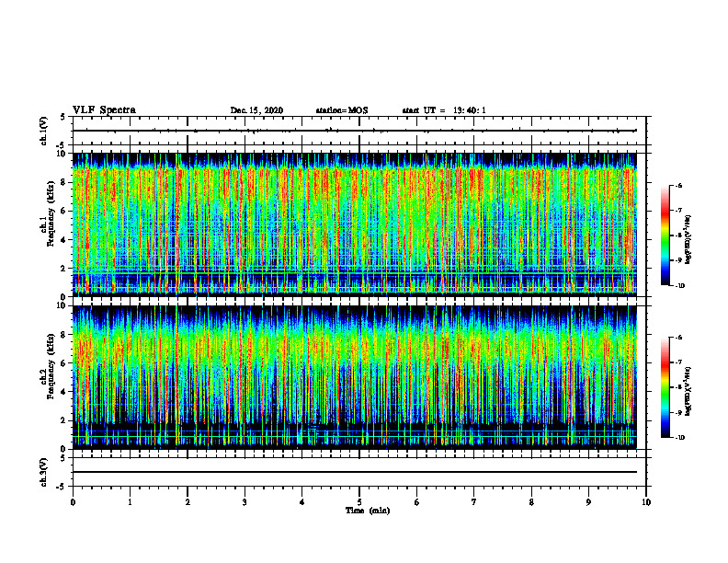Screen dimensions: 728x563
Task: Click the "6" tick label on time axis
Action: pos(417,502)
